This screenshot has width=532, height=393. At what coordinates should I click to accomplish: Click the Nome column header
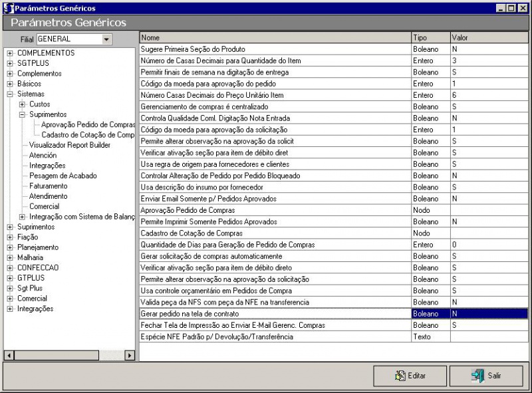[x=275, y=38]
